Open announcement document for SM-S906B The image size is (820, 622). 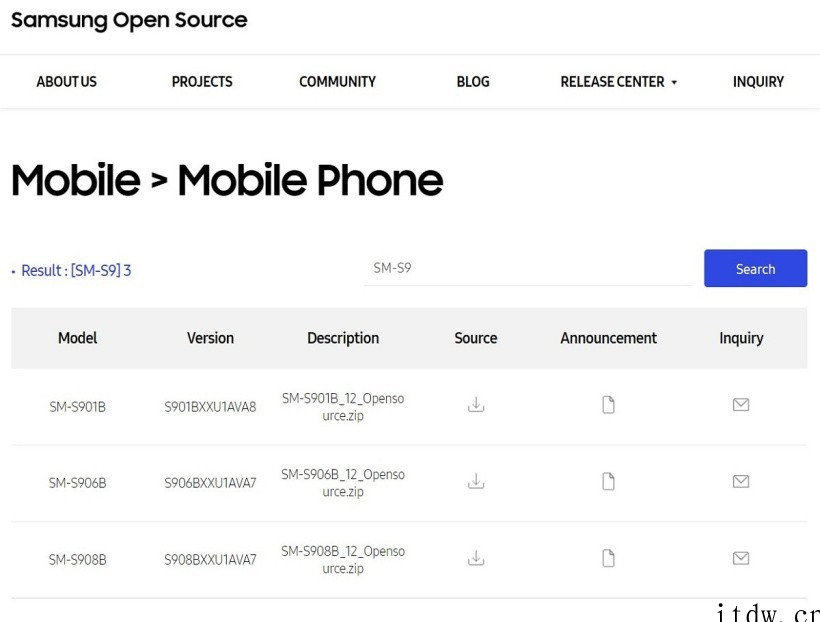pos(608,481)
